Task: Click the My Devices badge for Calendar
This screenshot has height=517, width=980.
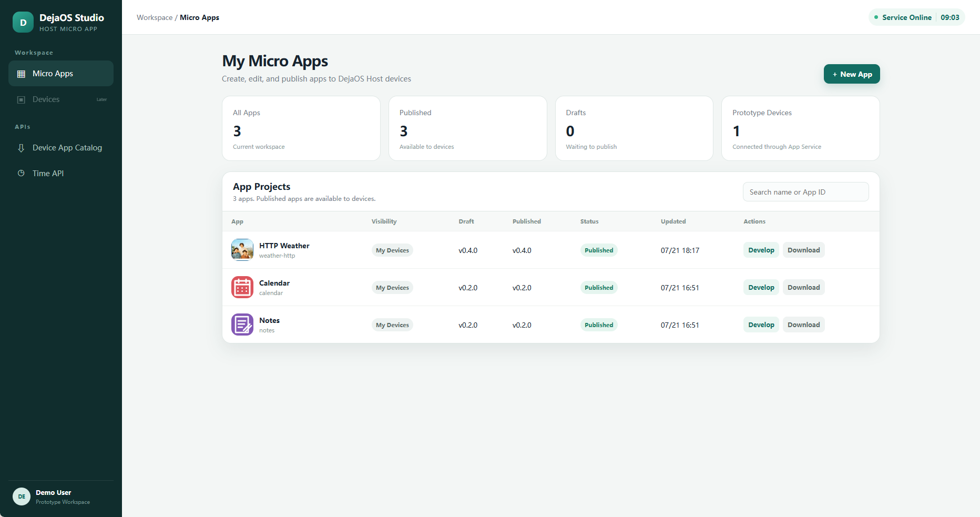Action: coord(392,288)
